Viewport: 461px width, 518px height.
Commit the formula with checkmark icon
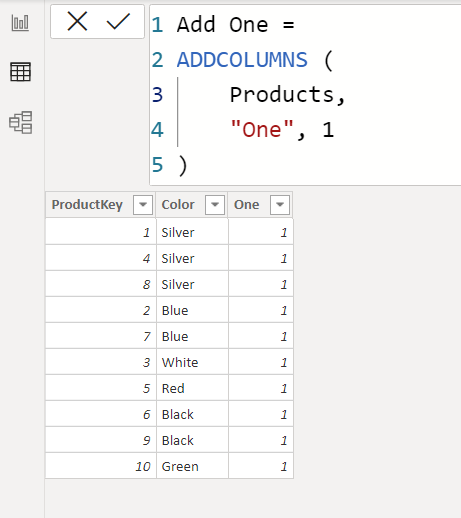[118, 21]
